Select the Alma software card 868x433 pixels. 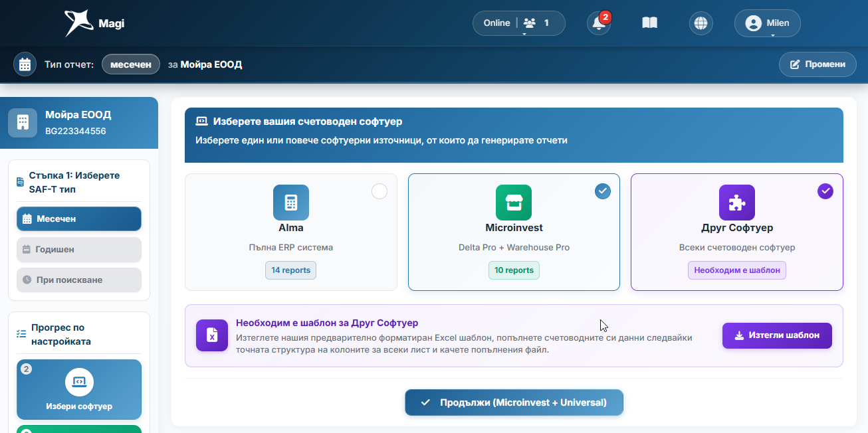(x=291, y=232)
